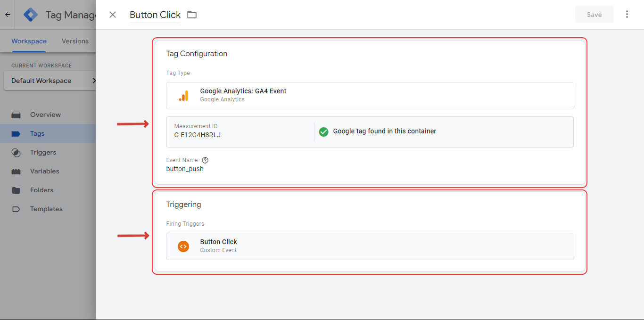This screenshot has height=320, width=644.
Task: Click the Firing Triggers label
Action: [185, 224]
